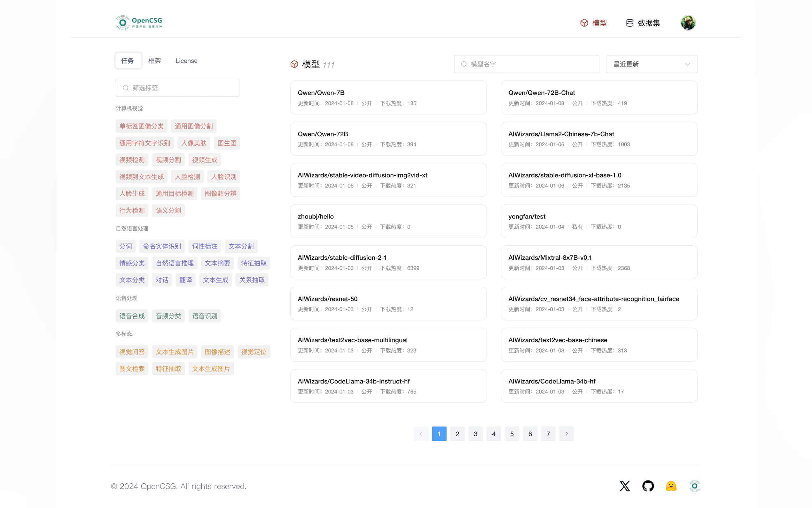Screen dimensions: 812x508
Task: Select the 分词 tag
Action: pyautogui.click(x=126, y=246)
